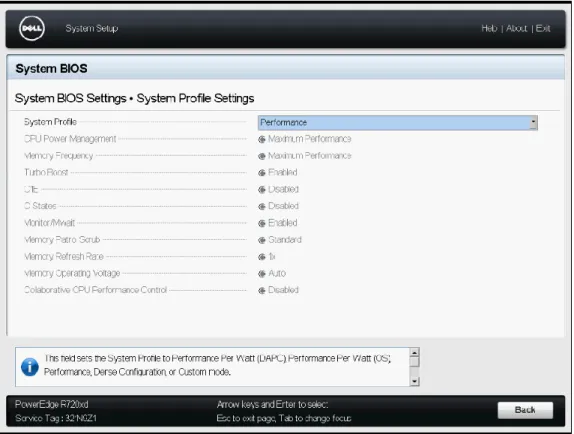Screen dimensions: 574x434
Task: Select the C1E label
Action: click(31, 189)
